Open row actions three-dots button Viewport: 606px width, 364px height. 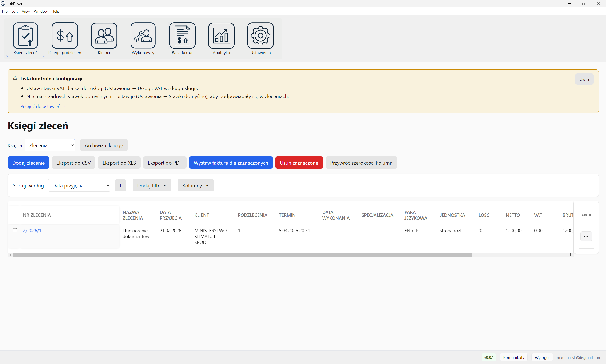point(586,236)
